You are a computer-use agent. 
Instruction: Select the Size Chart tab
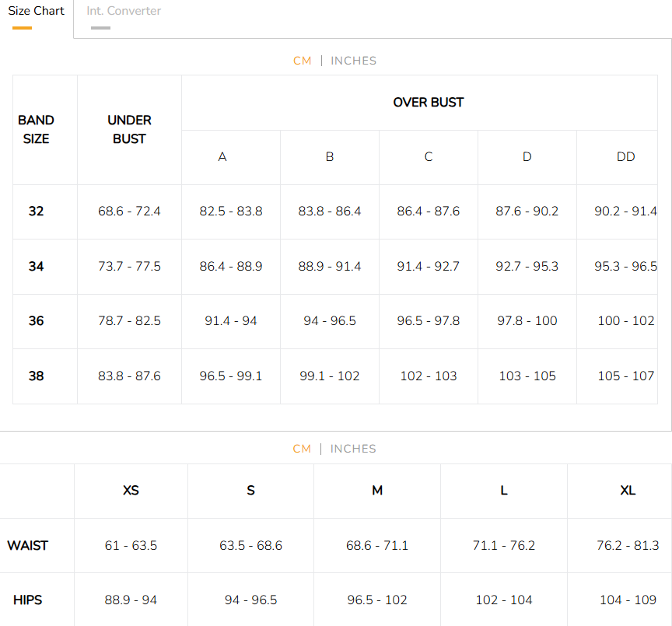tap(36, 12)
